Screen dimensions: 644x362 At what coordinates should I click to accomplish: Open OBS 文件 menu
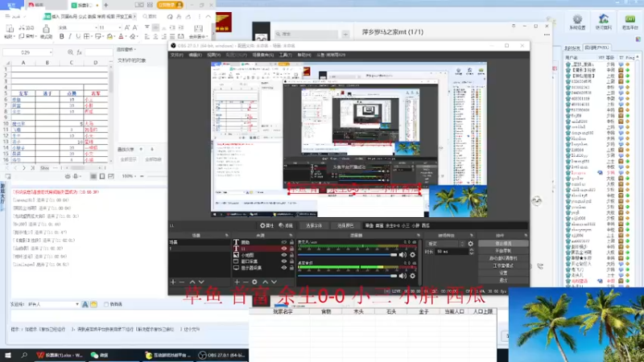(x=177, y=55)
